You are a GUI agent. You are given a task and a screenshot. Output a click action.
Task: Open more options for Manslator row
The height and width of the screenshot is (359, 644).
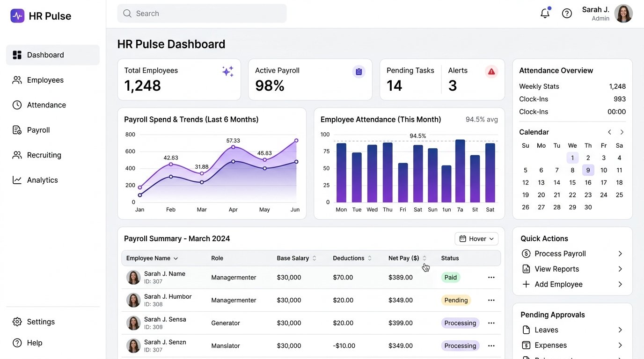point(491,346)
